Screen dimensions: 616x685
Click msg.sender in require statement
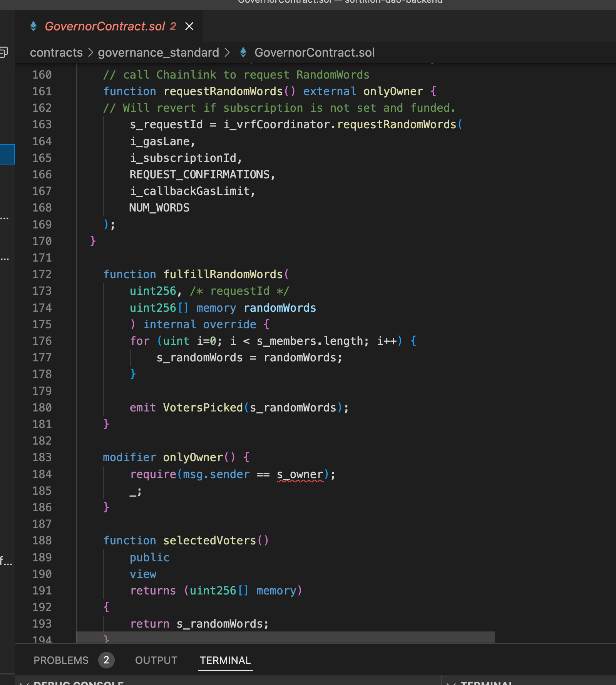[216, 474]
